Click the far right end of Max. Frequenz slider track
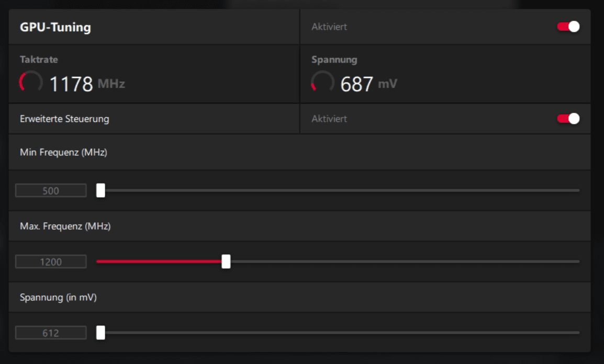 578,261
